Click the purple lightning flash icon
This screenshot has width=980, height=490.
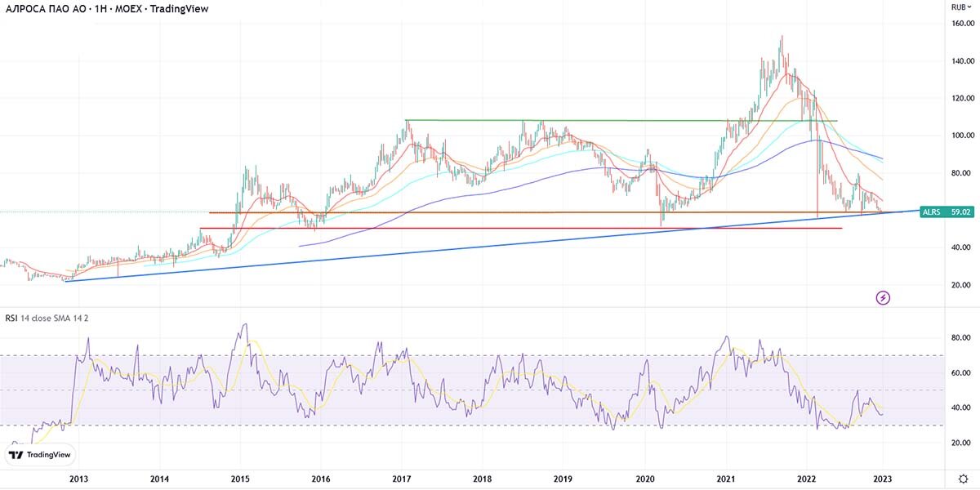point(883,297)
